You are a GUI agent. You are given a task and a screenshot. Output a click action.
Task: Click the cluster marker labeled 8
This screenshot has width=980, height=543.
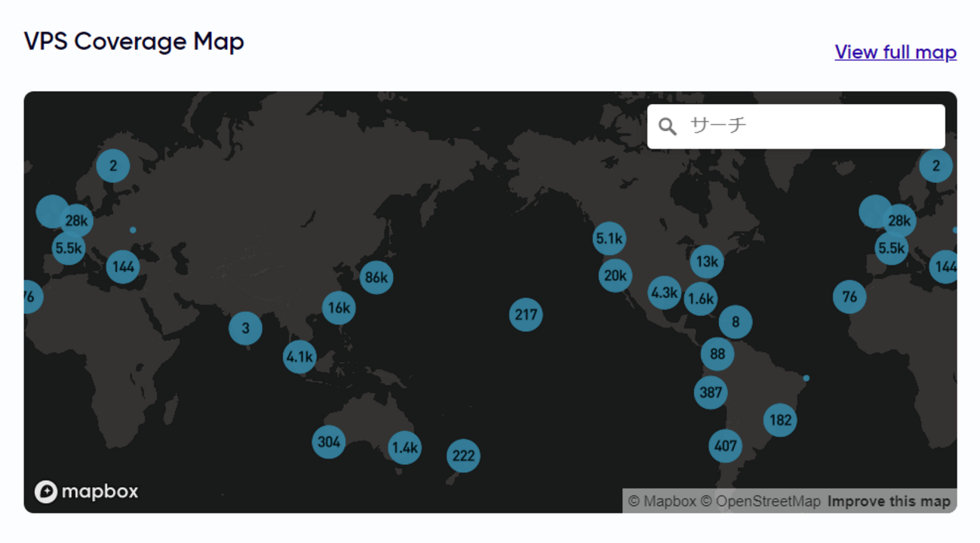(x=736, y=323)
